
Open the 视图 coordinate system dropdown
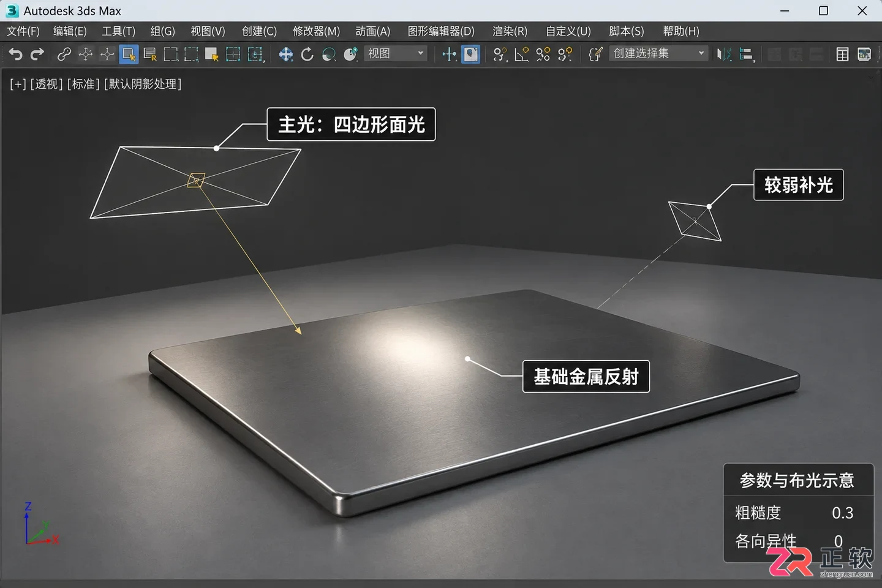396,54
